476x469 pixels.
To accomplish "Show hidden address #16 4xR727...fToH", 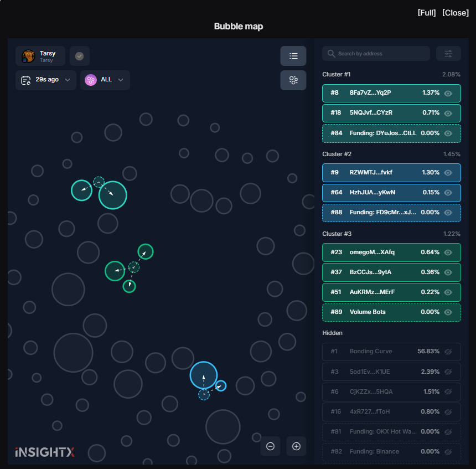I will (448, 412).
